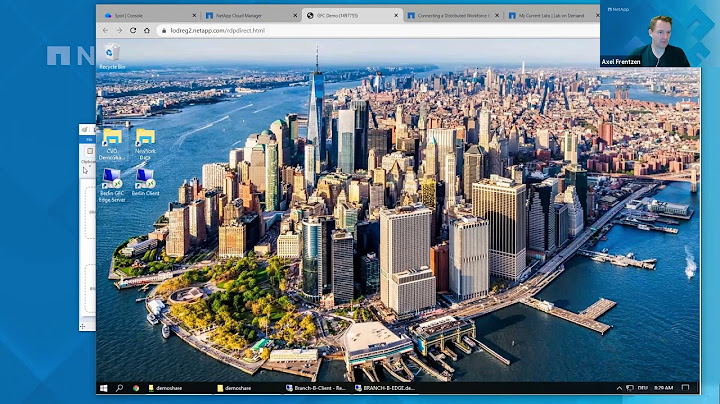Viewport: 720px width, 404px height.
Task: Go to the browser home page
Action: point(147,30)
